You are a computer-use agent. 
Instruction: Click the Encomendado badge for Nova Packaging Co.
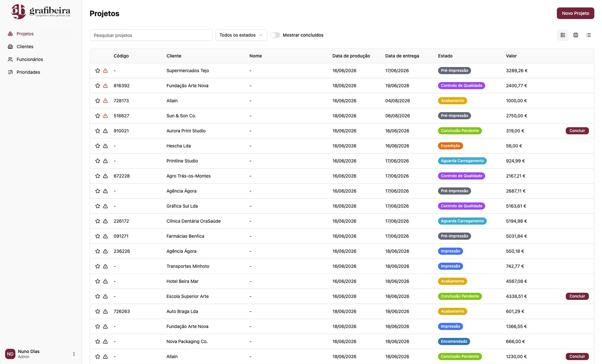click(x=454, y=341)
